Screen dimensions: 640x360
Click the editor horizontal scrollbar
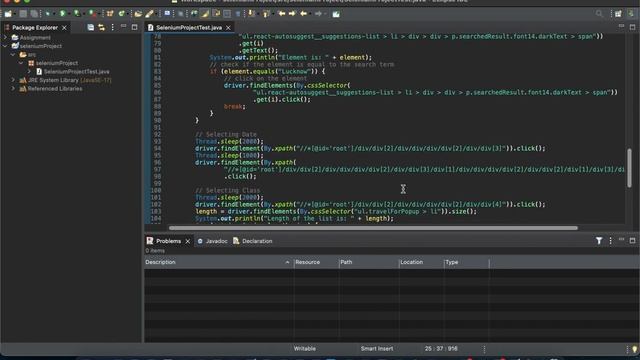point(373,228)
